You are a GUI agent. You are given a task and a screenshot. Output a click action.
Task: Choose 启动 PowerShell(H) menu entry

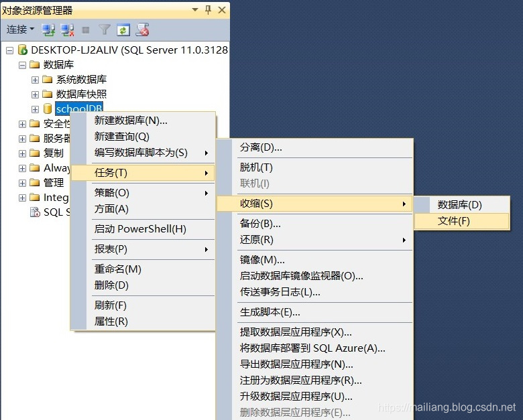click(143, 229)
